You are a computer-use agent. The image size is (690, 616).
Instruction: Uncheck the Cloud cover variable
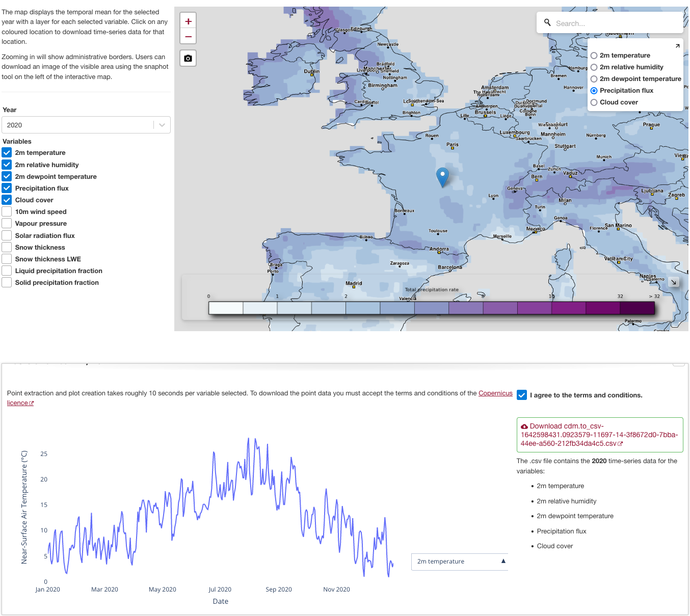(7, 200)
